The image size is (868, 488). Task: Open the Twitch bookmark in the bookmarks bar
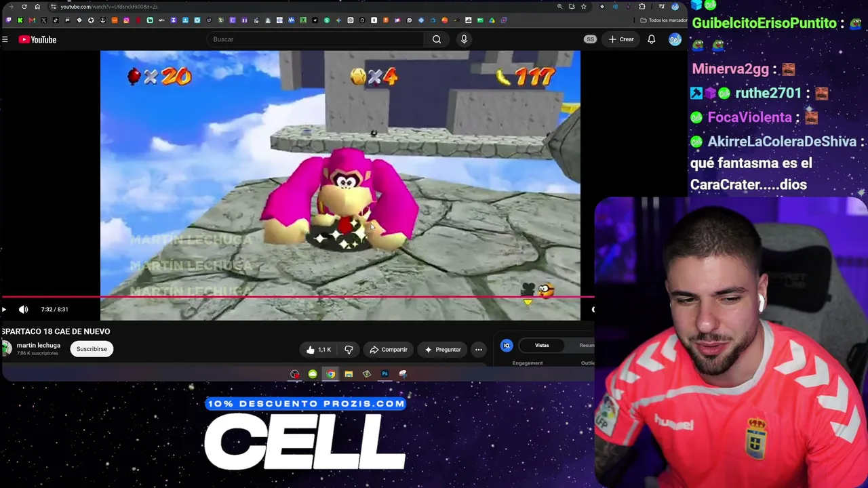(x=8, y=20)
